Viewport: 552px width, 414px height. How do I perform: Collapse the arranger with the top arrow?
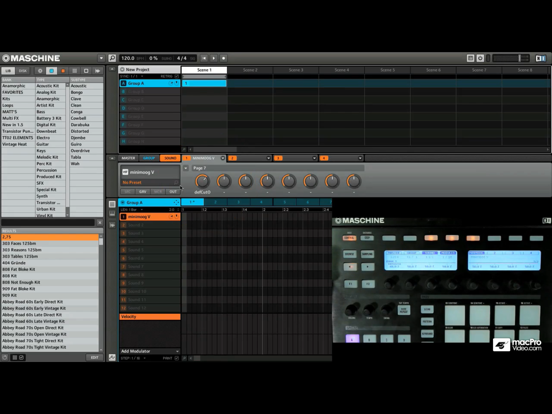112,69
